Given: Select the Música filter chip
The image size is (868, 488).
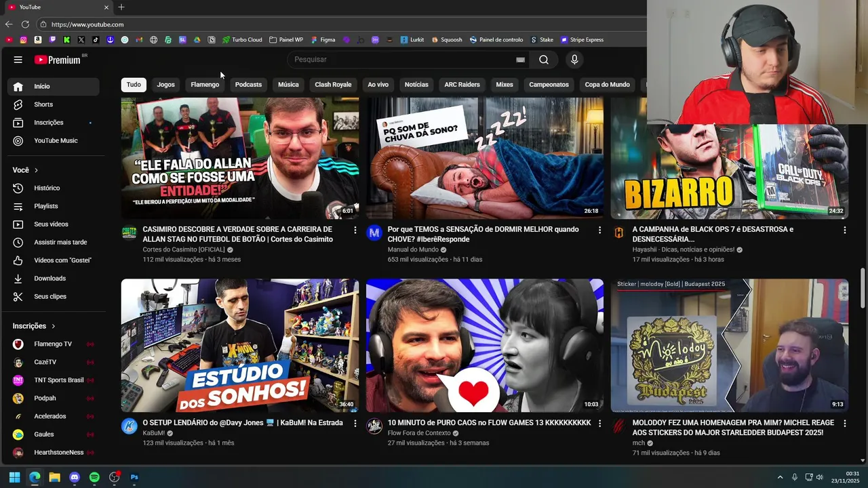Looking at the screenshot, I should point(288,85).
